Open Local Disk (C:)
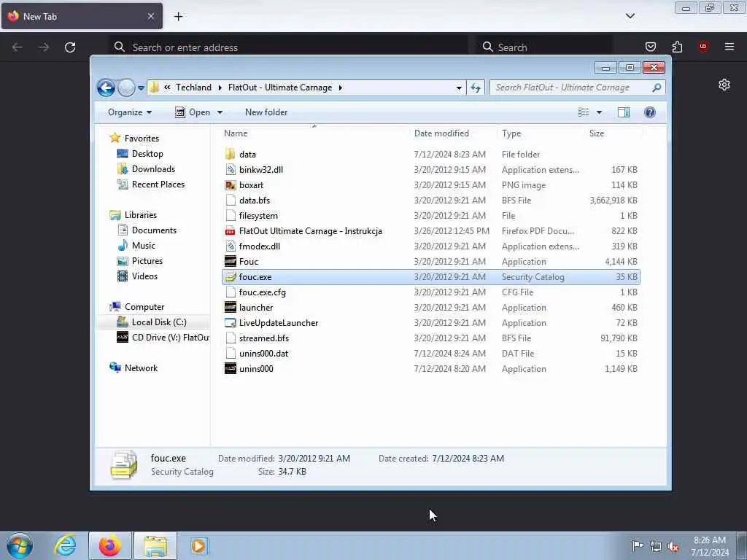The width and height of the screenshot is (747, 560). click(159, 322)
